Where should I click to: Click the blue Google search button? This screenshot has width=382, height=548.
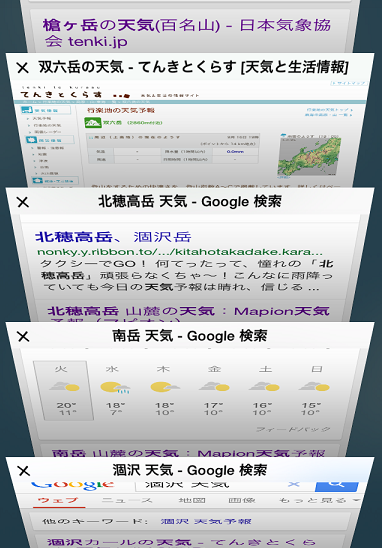337,485
